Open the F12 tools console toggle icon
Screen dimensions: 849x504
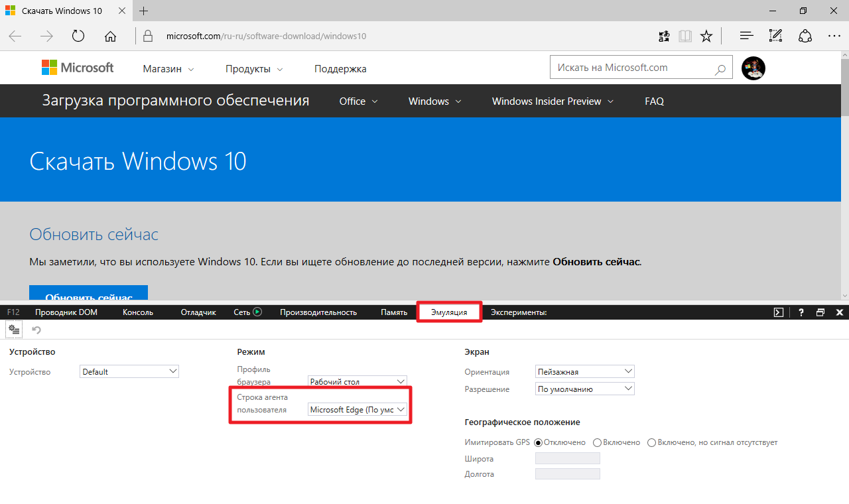pos(779,312)
